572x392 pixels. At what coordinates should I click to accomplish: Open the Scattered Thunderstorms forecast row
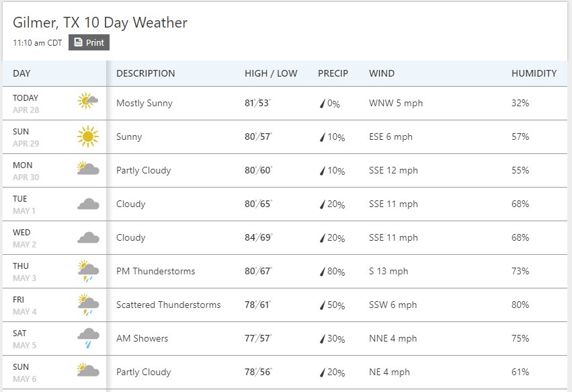(285, 305)
